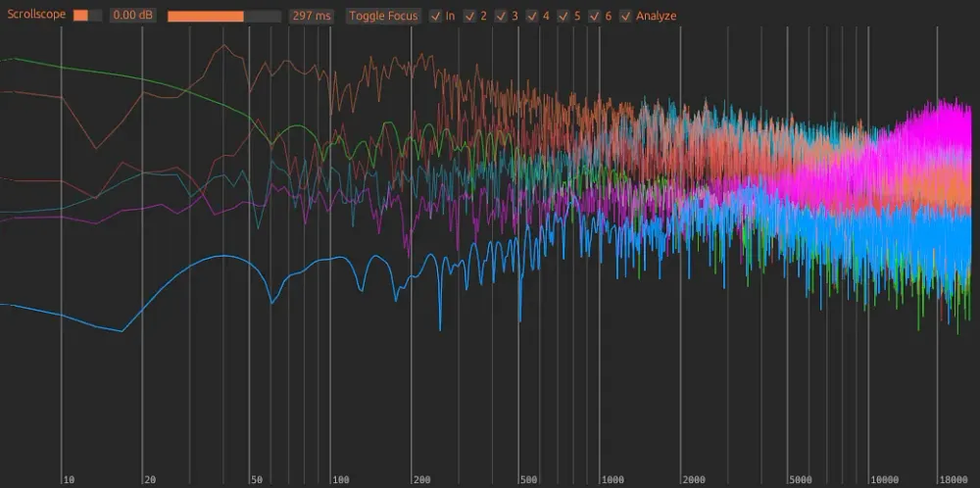Turn off the channel 5 checkbox
Screen dimensions: 980x488
pos(563,16)
